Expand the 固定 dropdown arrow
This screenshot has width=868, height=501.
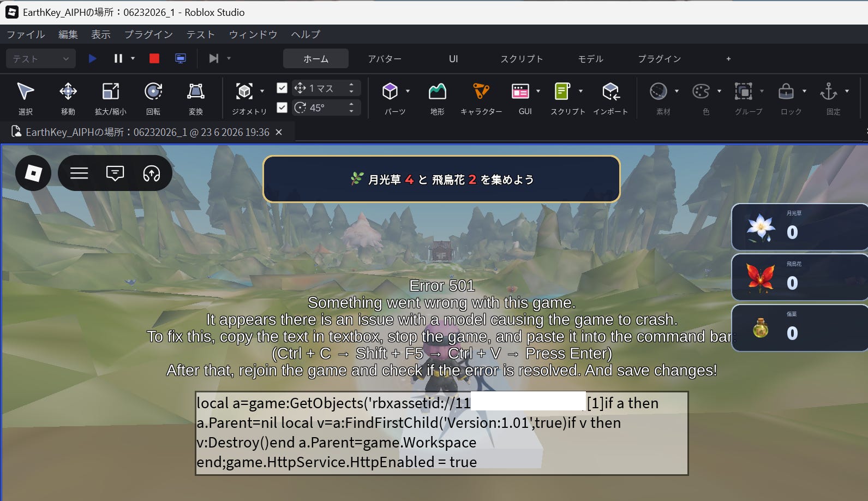(847, 91)
